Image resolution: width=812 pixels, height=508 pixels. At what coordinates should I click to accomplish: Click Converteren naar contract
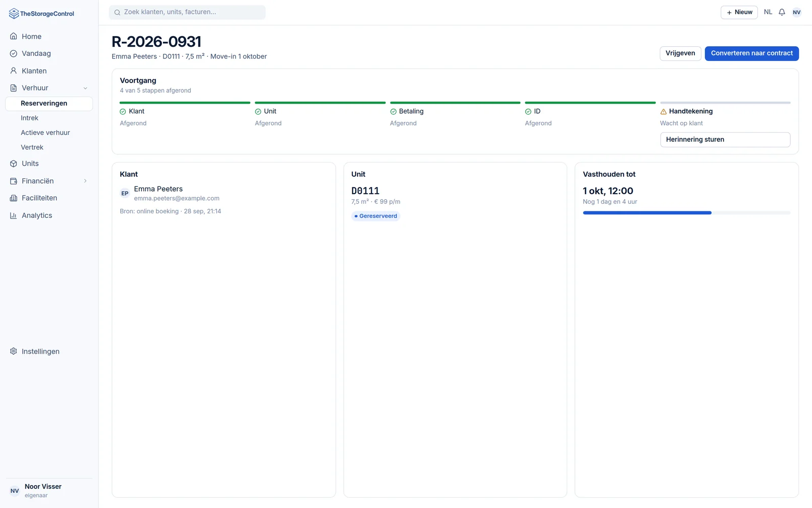(x=752, y=53)
